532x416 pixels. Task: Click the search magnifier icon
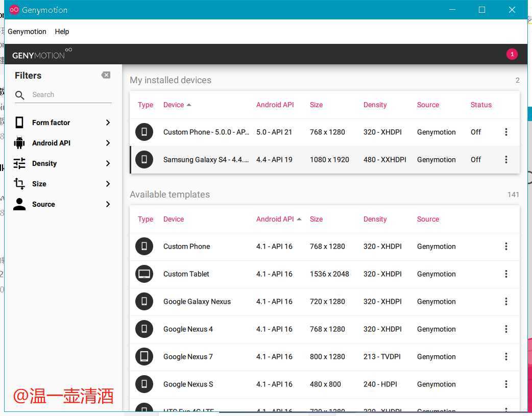click(20, 95)
